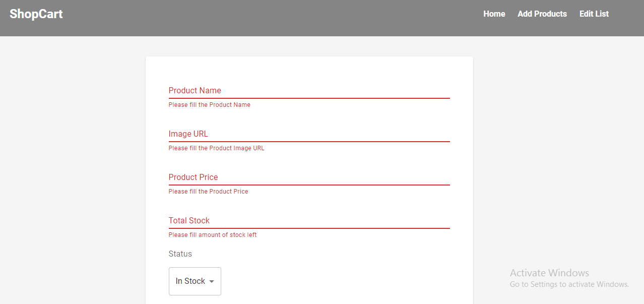644x304 pixels.
Task: Click inside the Product Price field
Action: 309,181
